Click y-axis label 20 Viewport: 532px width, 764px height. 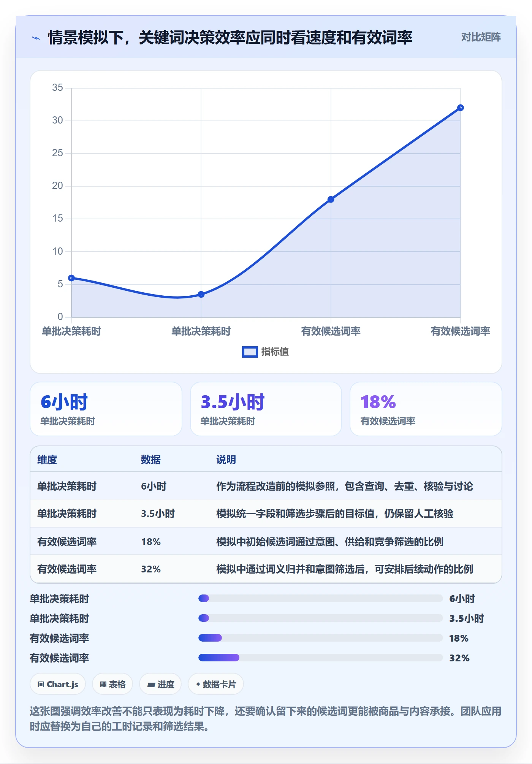(58, 186)
